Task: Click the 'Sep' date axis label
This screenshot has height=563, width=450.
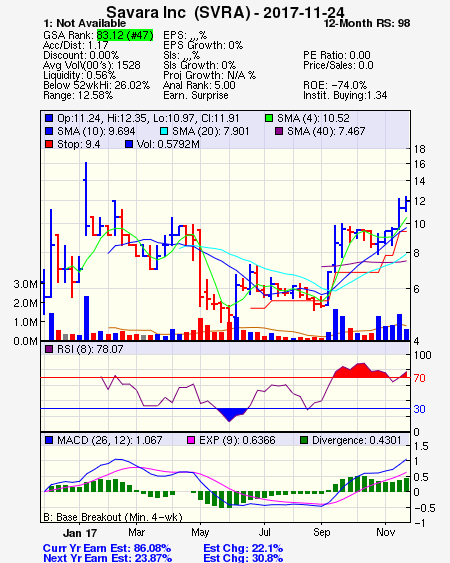Action: pyautogui.click(x=321, y=532)
